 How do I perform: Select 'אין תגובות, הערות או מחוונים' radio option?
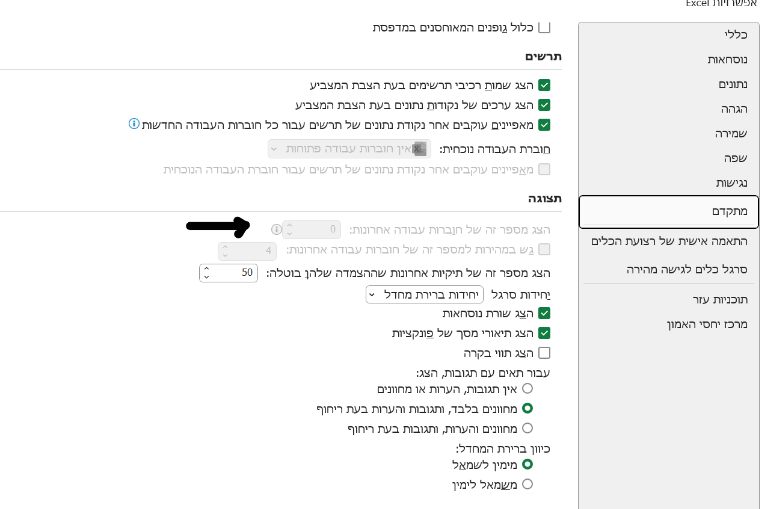[x=528, y=388]
